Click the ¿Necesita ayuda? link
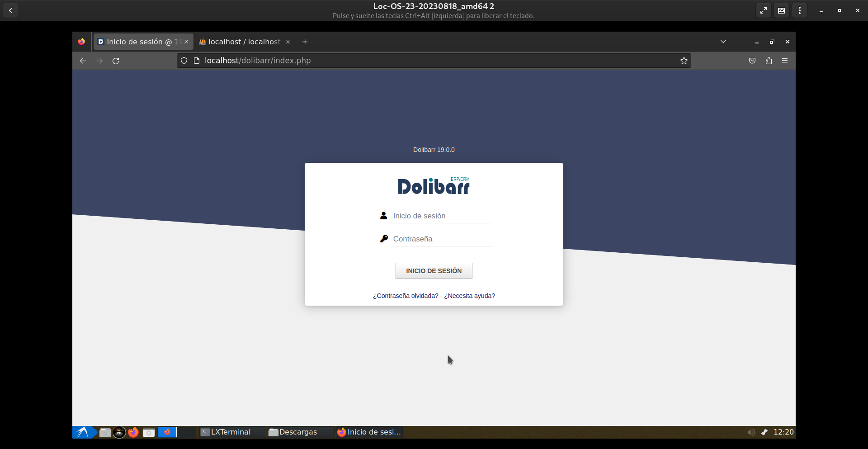This screenshot has height=449, width=868. coord(469,296)
